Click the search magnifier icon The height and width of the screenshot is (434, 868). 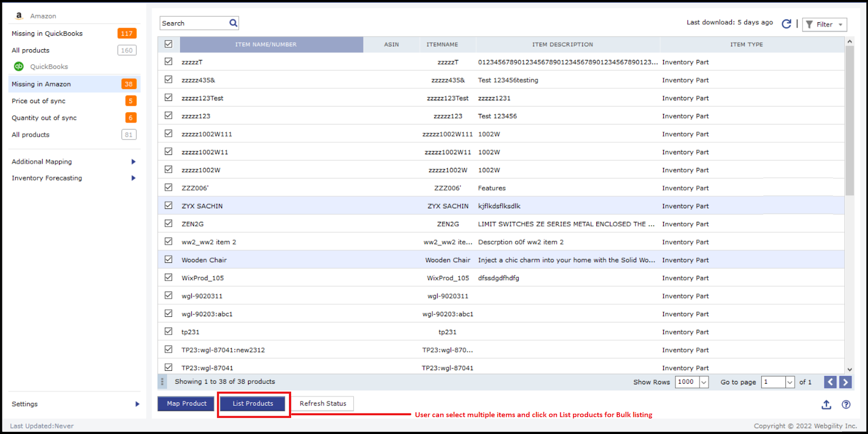tap(233, 23)
